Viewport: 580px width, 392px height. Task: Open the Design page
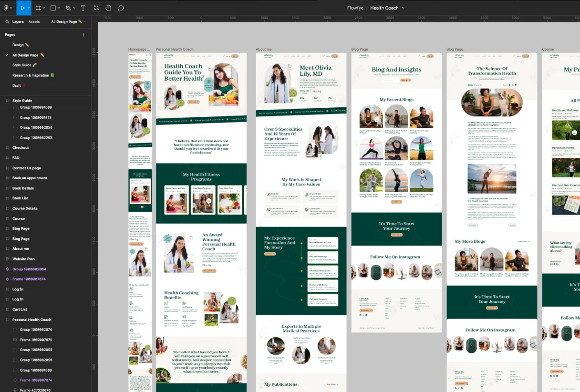click(21, 45)
